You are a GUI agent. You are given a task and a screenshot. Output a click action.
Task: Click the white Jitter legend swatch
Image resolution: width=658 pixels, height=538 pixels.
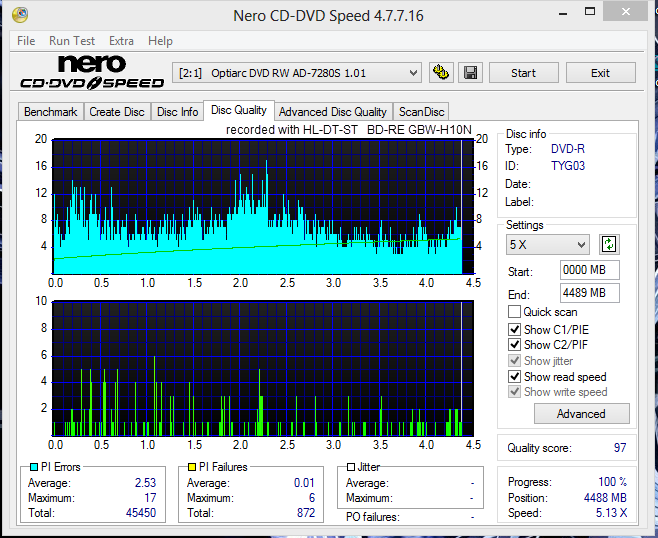pos(351,467)
